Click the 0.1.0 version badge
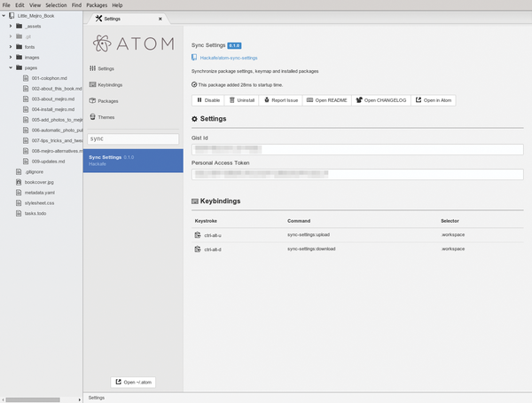The image size is (532, 403). [234, 45]
